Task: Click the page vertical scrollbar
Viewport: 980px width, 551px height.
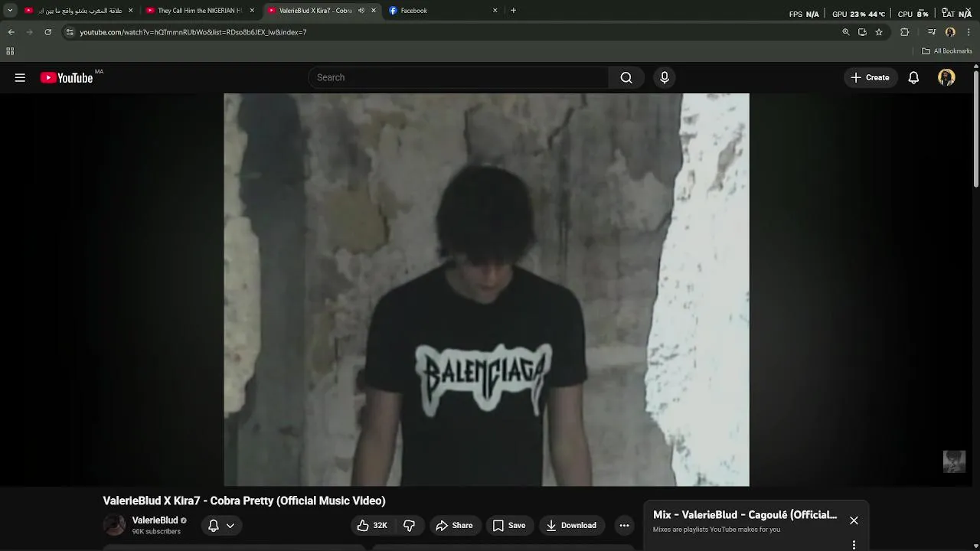Action: (x=976, y=128)
